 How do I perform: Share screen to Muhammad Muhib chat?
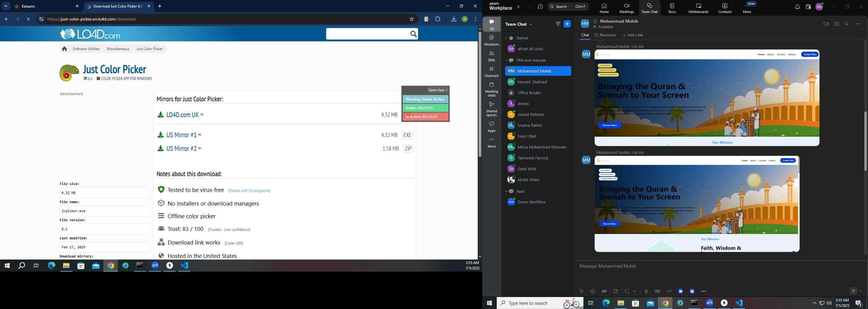837,24
